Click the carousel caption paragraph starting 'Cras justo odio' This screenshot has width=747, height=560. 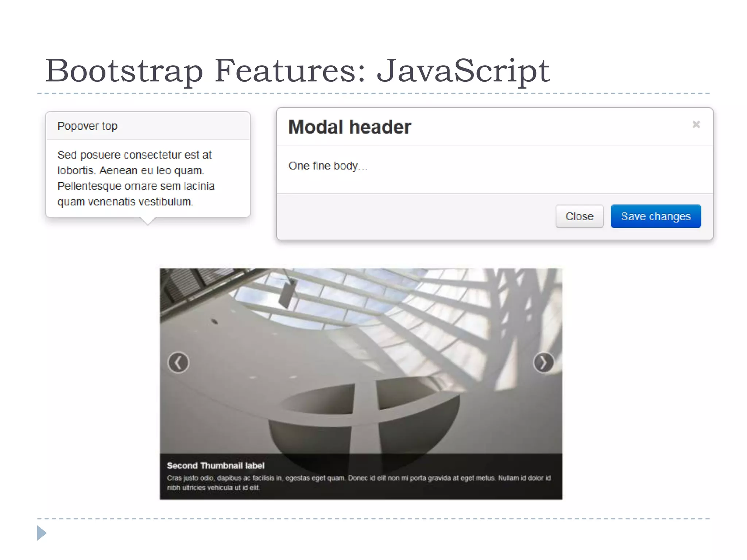[359, 483]
